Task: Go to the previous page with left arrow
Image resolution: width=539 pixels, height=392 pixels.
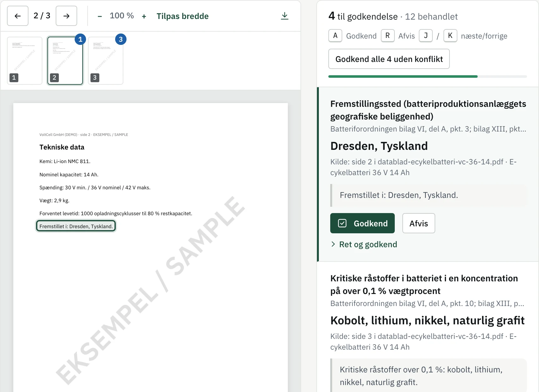Action: [18, 16]
